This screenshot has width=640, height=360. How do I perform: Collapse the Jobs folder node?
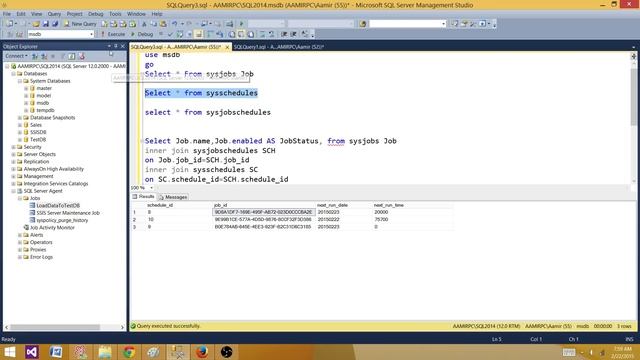[x=20, y=198]
